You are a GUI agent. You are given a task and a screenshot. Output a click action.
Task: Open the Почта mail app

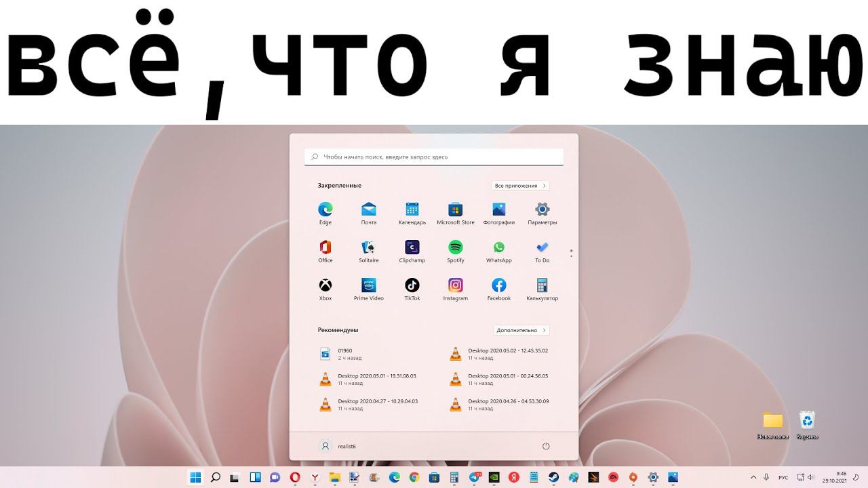[x=369, y=213]
